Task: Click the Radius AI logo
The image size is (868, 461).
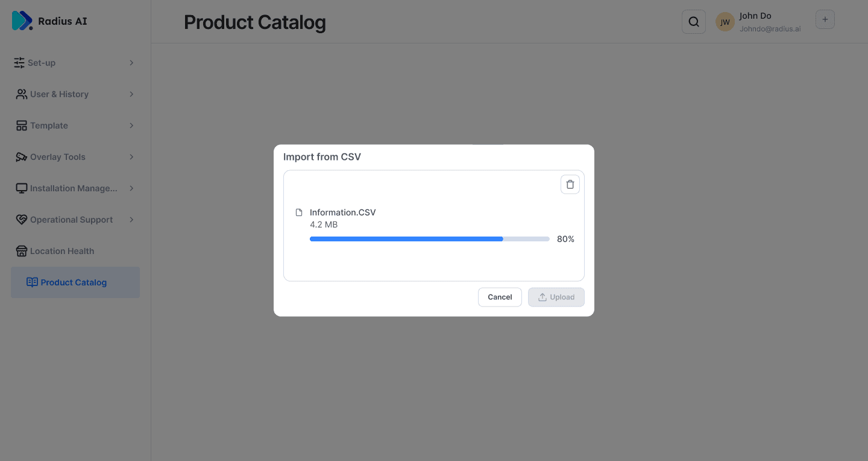Action: click(22, 21)
